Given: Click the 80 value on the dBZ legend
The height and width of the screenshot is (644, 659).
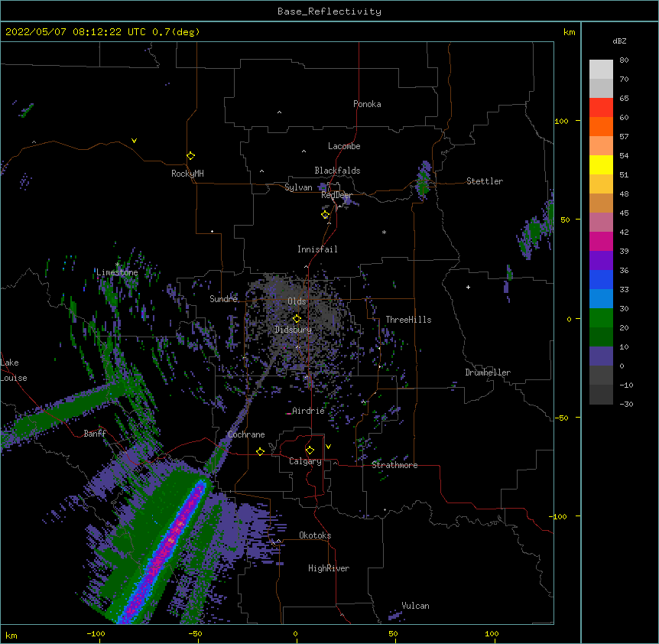Looking at the screenshot, I should 624,60.
